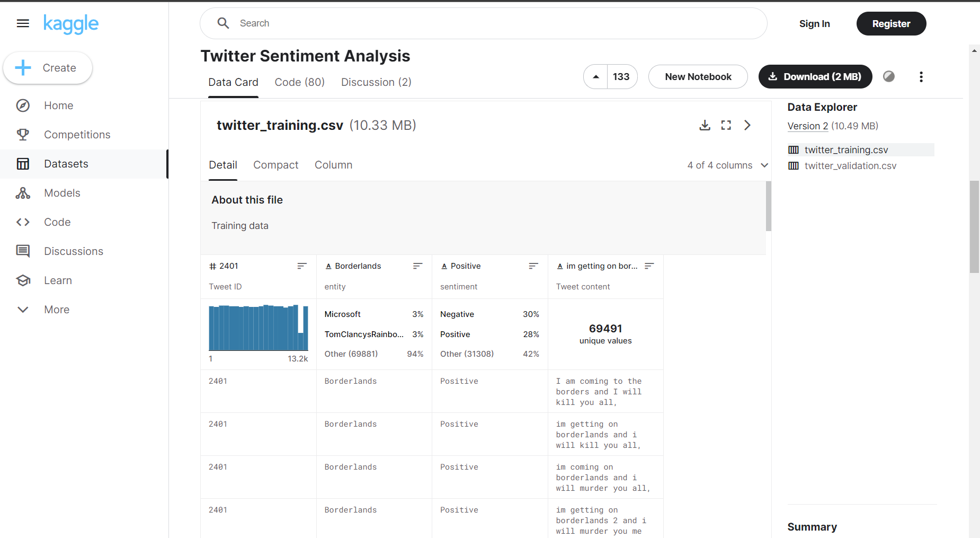Click the next file chevron arrow

point(747,125)
